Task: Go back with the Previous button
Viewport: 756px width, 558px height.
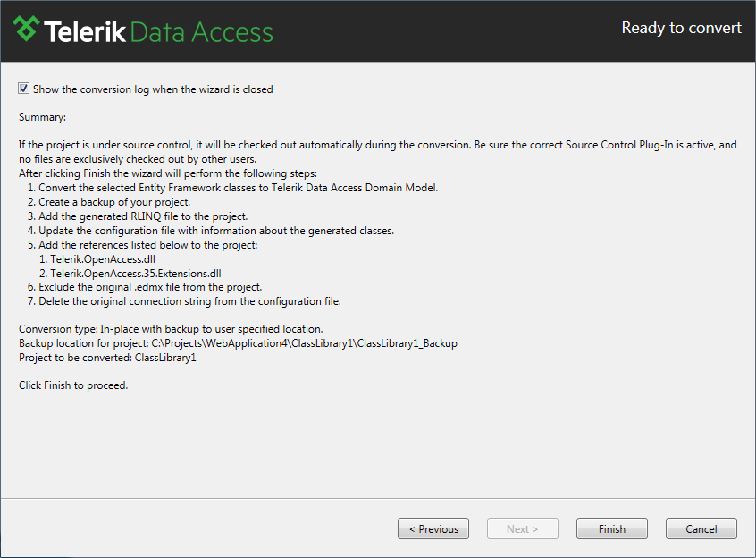Action: click(433, 528)
